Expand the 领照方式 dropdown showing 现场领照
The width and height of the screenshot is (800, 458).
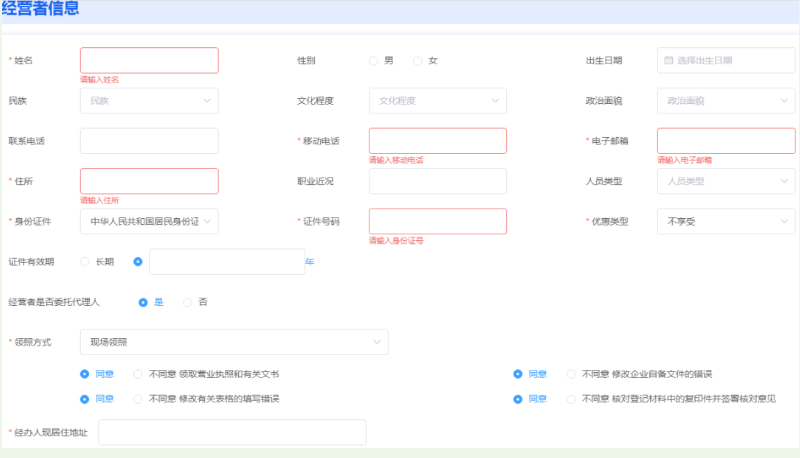(233, 342)
